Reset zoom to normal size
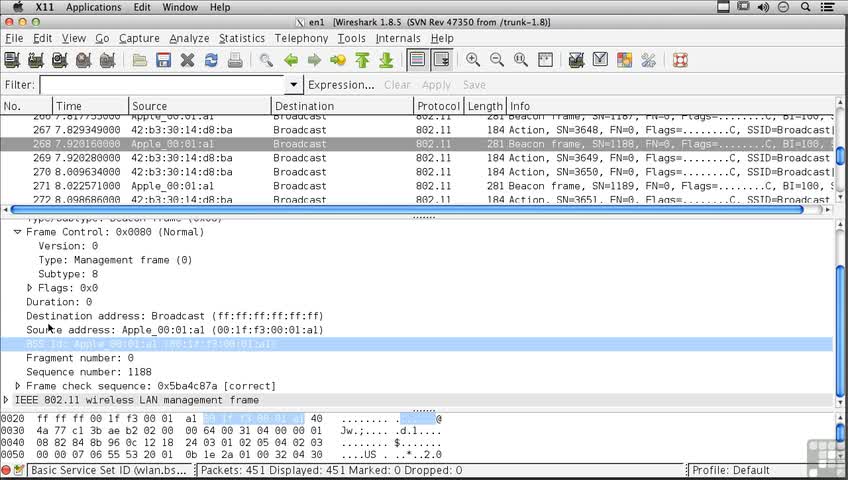 click(x=521, y=60)
